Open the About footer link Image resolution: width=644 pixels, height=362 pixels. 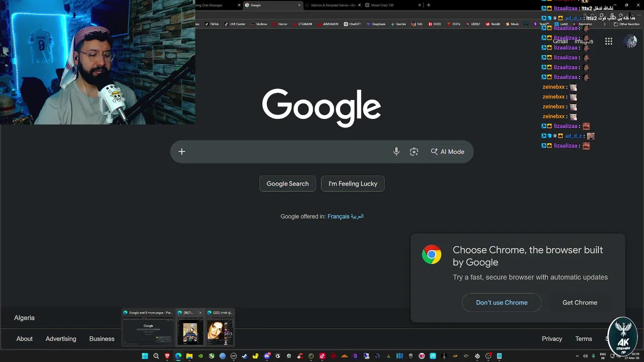click(x=24, y=338)
